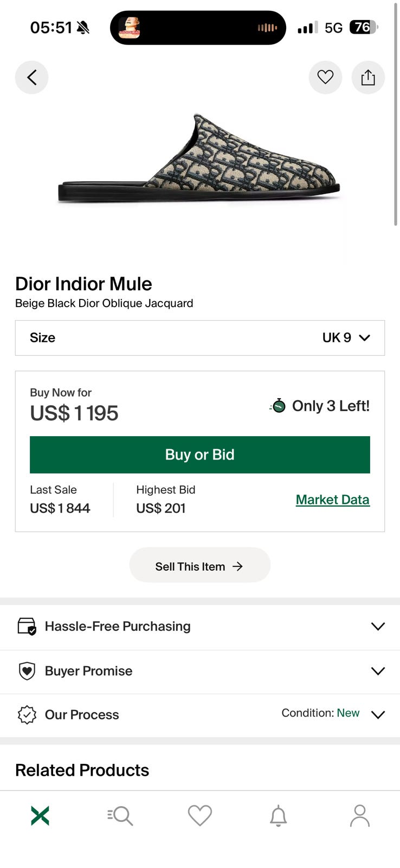The height and width of the screenshot is (868, 400).
Task: Open the favorites heart tab in bottom bar
Action: tap(200, 815)
